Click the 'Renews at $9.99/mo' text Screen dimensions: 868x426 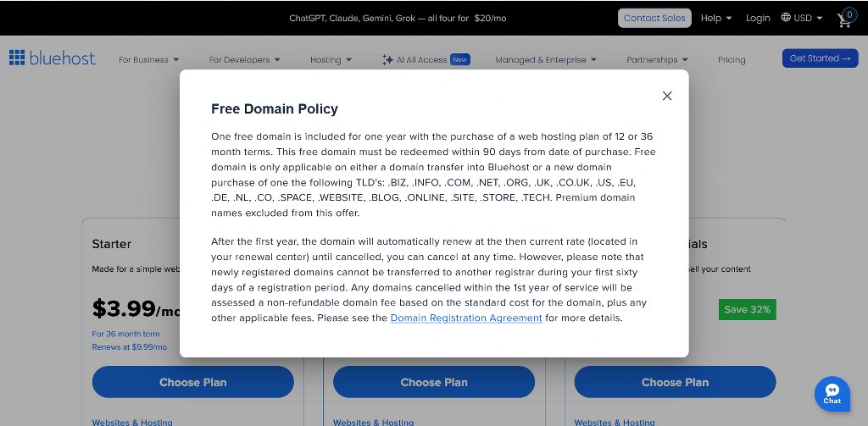click(x=129, y=347)
